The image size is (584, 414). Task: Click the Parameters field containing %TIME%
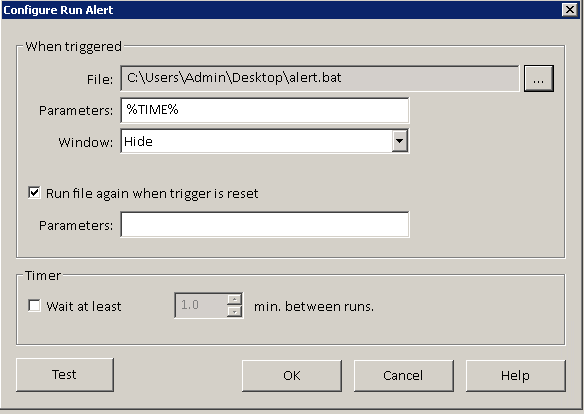pos(264,110)
